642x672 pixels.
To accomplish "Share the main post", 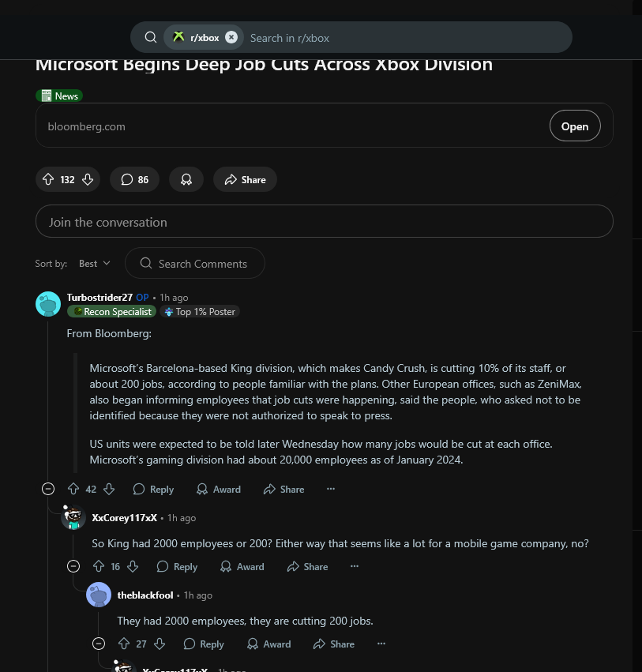I will tap(245, 179).
